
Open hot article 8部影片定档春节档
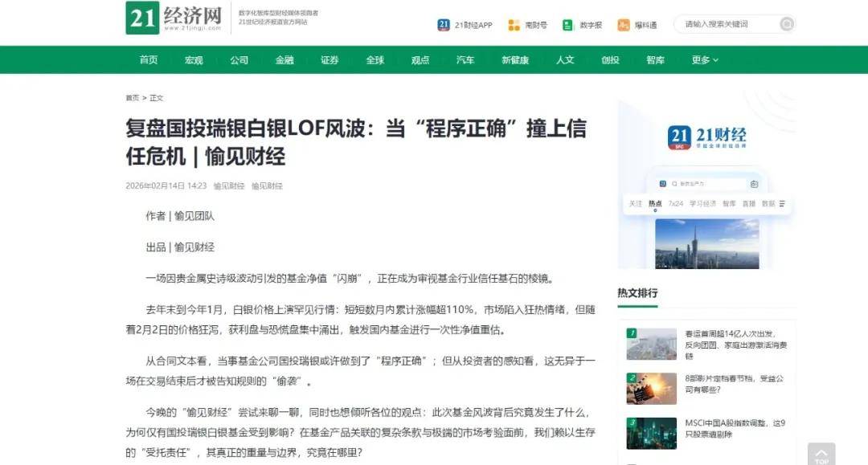(735, 384)
